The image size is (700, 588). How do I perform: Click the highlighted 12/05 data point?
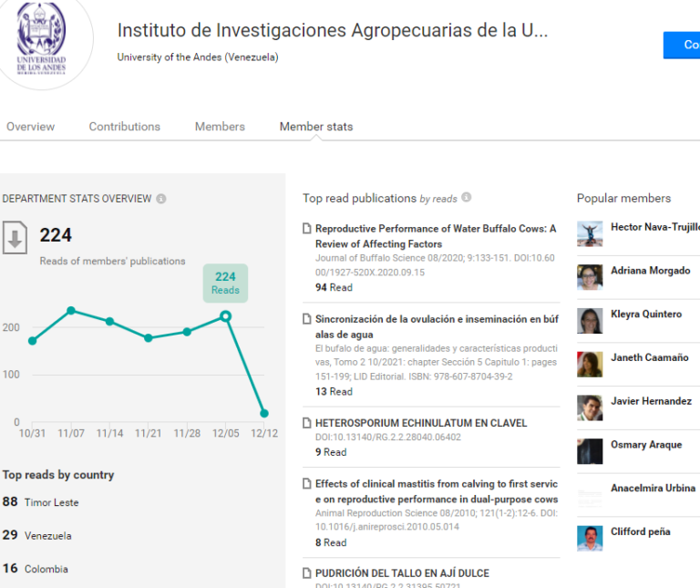tap(225, 316)
